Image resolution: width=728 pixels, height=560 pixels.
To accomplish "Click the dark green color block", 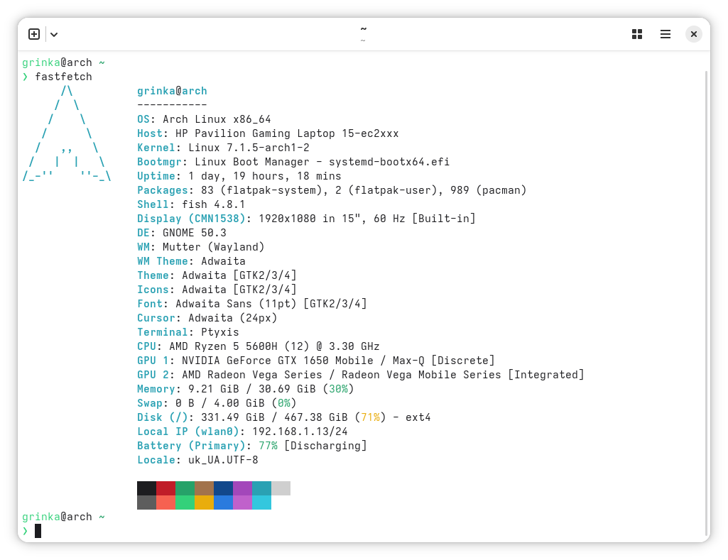I will [185, 488].
